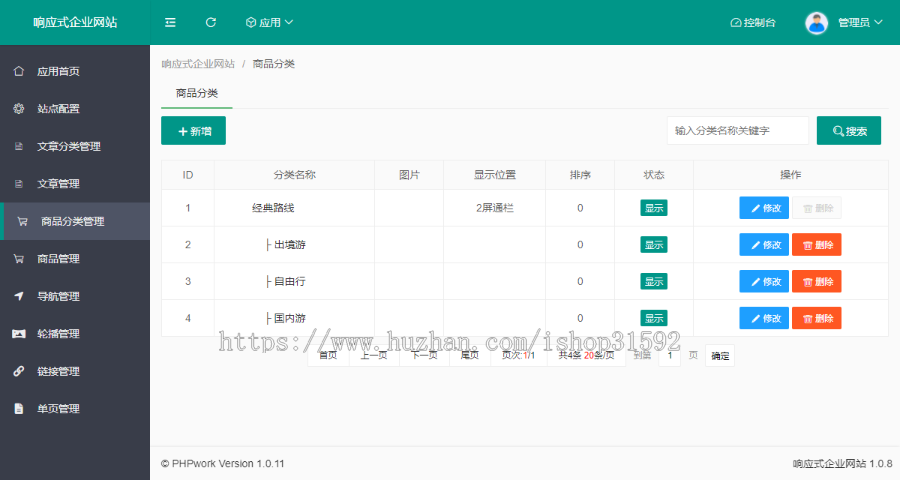This screenshot has width=900, height=480.
Task: Click the 状态 column header
Action: click(654, 175)
